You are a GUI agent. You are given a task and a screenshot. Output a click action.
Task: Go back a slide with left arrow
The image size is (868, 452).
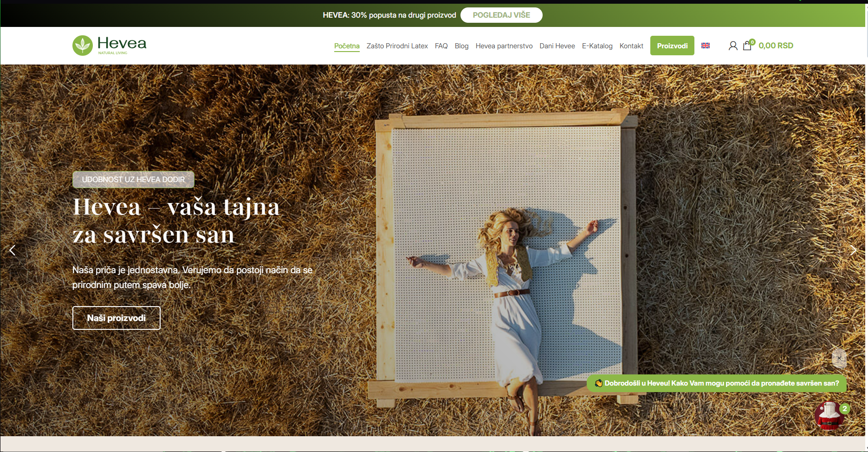tap(12, 250)
